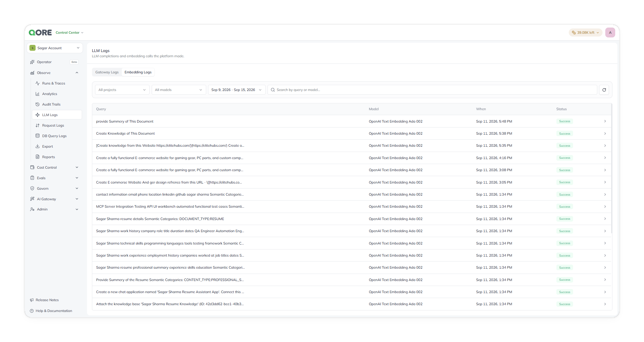This screenshot has width=644, height=342.
Task: Click the Query column header
Action: 101,109
